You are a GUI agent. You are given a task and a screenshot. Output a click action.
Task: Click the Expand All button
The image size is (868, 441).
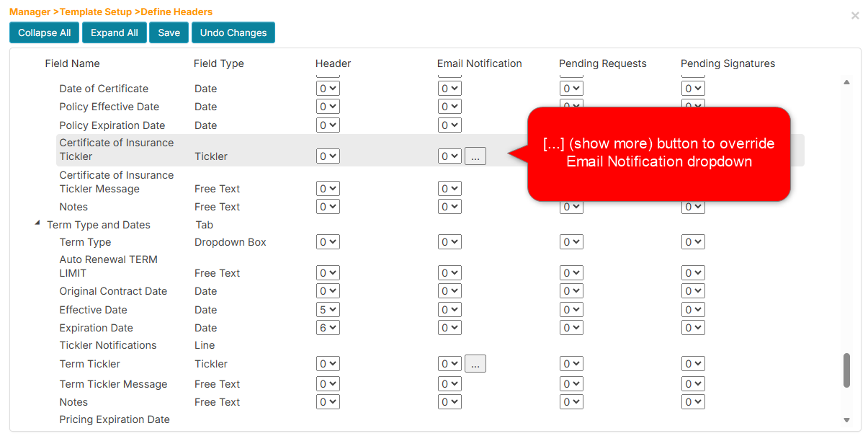(114, 32)
